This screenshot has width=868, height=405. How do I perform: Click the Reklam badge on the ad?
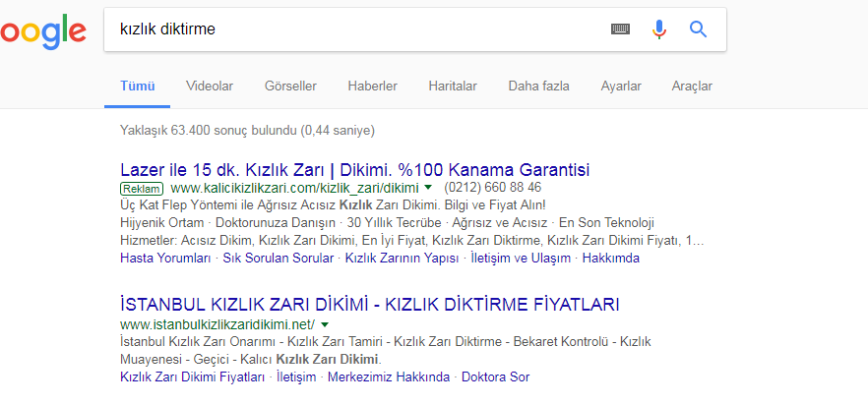coord(141,188)
